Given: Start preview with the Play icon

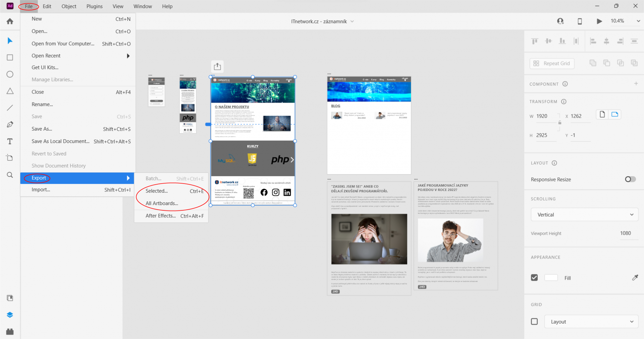Looking at the screenshot, I should 599,21.
